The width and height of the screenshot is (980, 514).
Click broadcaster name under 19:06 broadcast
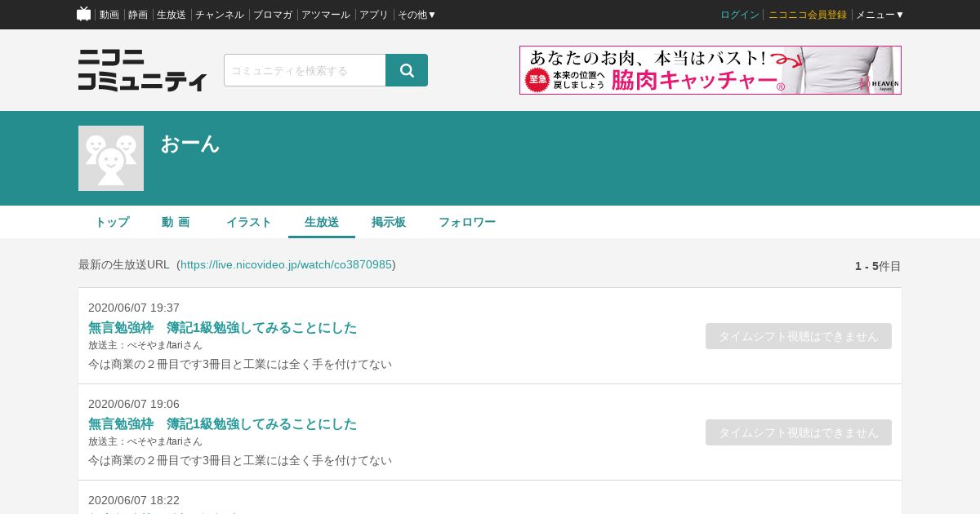tap(145, 441)
